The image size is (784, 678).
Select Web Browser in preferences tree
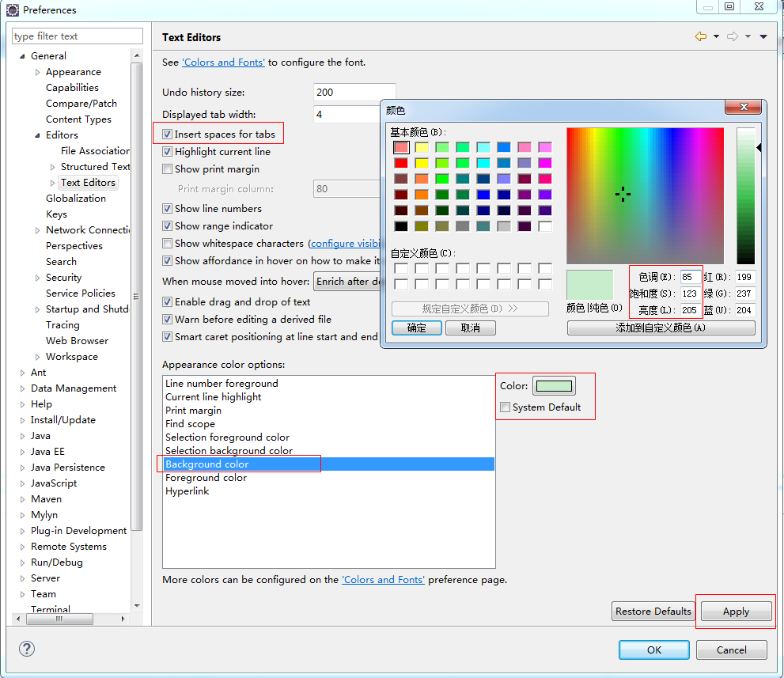coord(77,340)
